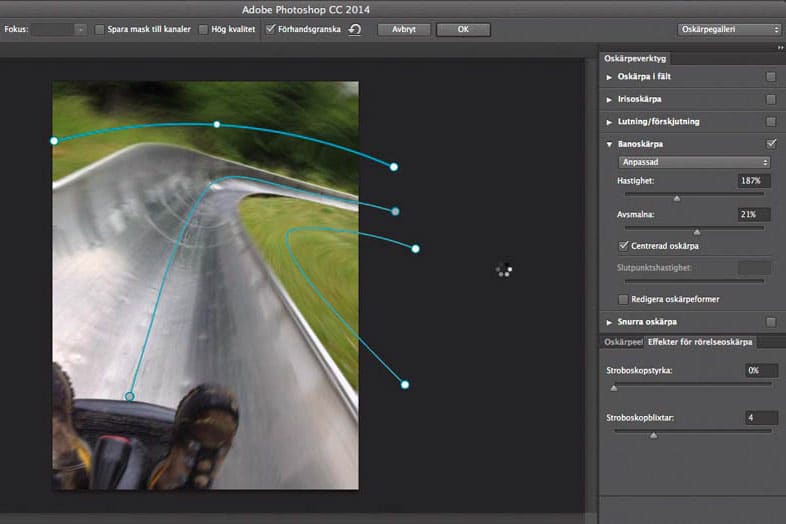This screenshot has width=786, height=524.
Task: Collapse the Banoskärpa section
Action: coord(610,144)
